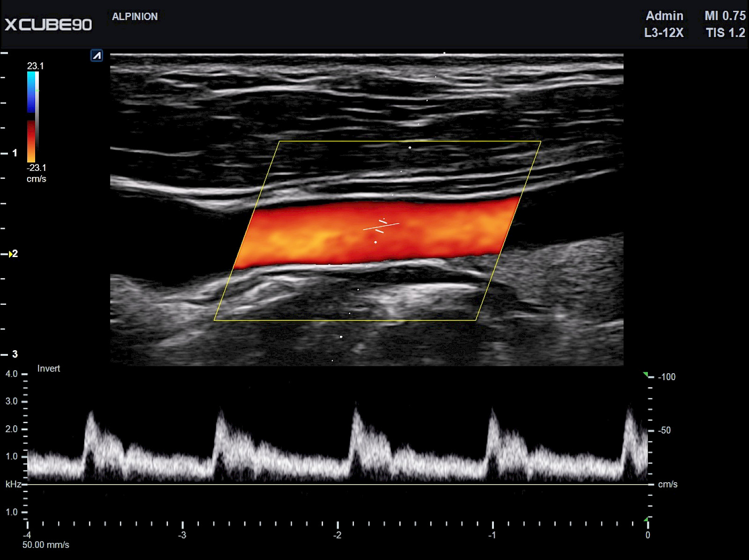Click the green baseline marker near -100
The height and width of the screenshot is (560, 749).
click(x=646, y=374)
